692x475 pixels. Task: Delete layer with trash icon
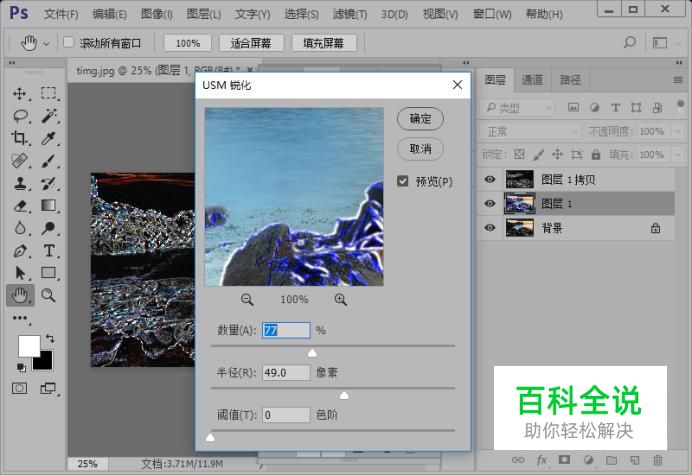[x=658, y=460]
